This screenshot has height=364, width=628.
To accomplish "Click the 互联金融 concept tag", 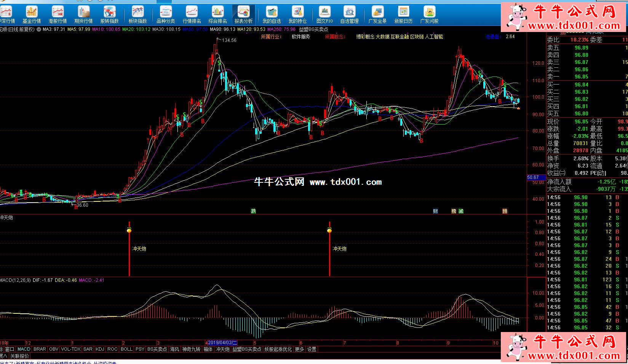I will coord(399,37).
